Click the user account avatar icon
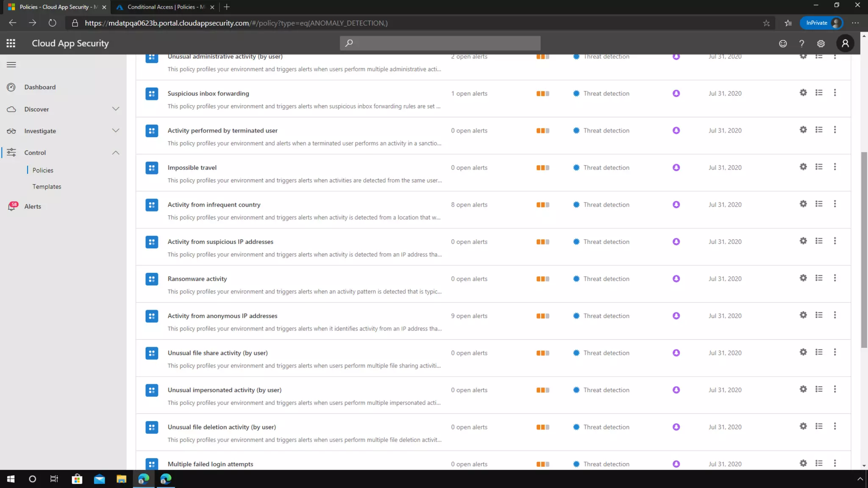The image size is (868, 488). [x=845, y=43]
